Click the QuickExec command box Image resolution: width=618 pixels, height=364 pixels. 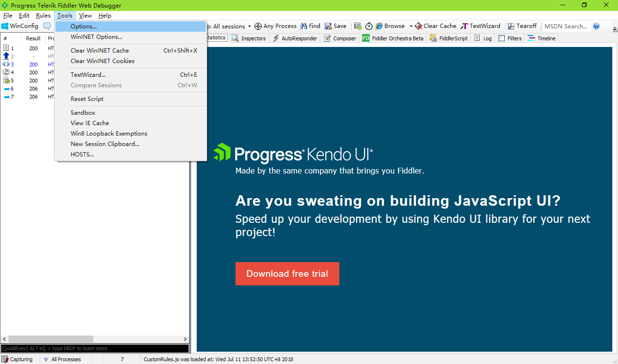[95, 348]
